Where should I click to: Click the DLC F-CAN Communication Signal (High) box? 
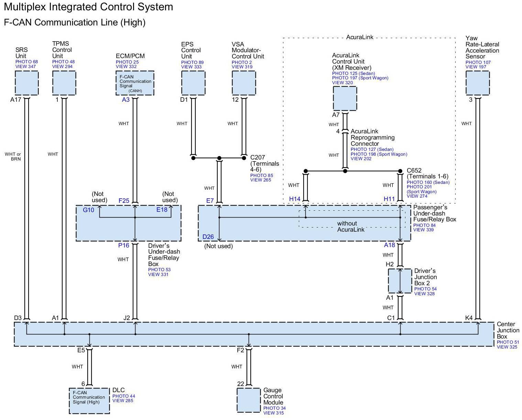point(89,401)
